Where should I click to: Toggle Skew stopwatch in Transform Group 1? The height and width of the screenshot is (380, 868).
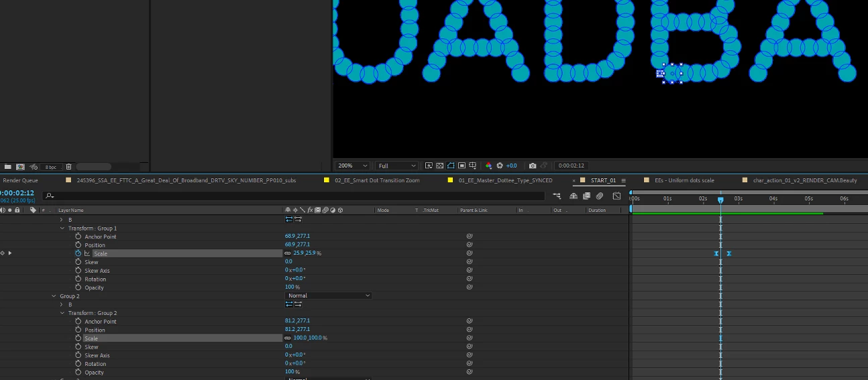coord(78,262)
